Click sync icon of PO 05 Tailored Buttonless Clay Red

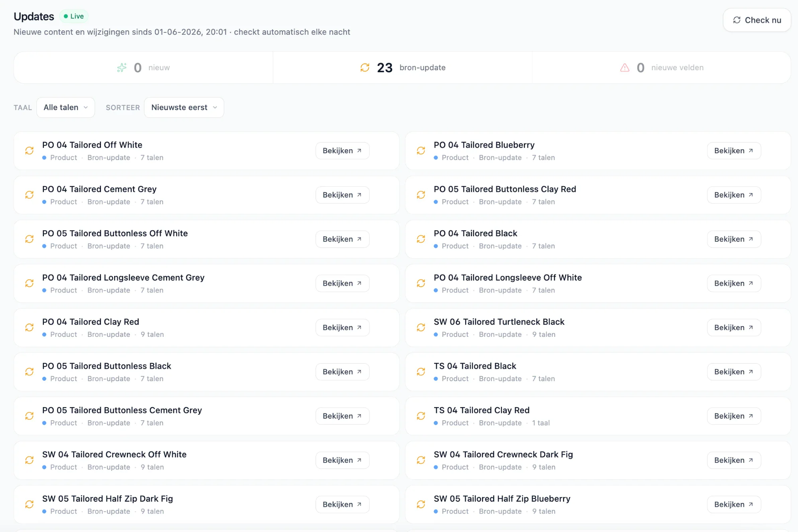[421, 195]
